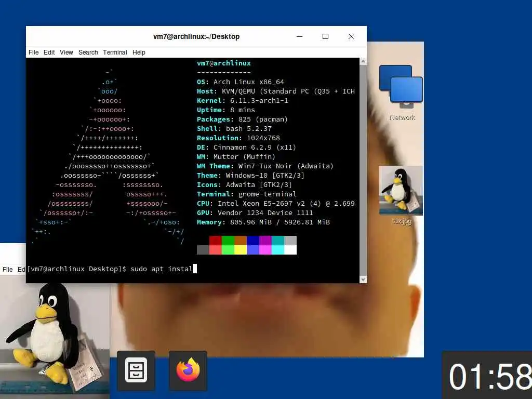Open the terminal Search menu

(x=88, y=52)
